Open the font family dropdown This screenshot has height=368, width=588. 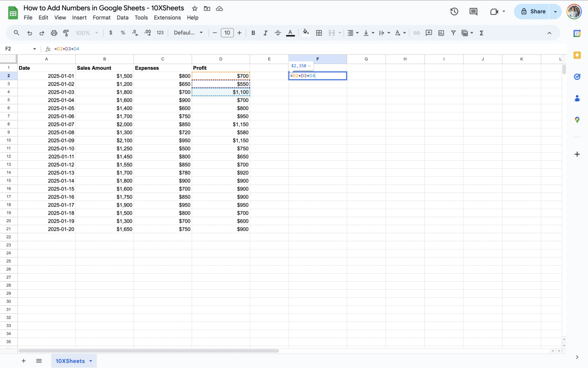(188, 33)
